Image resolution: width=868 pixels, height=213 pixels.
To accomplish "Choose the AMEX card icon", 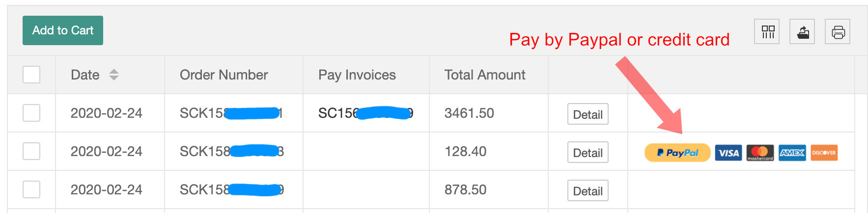I will 792,153.
